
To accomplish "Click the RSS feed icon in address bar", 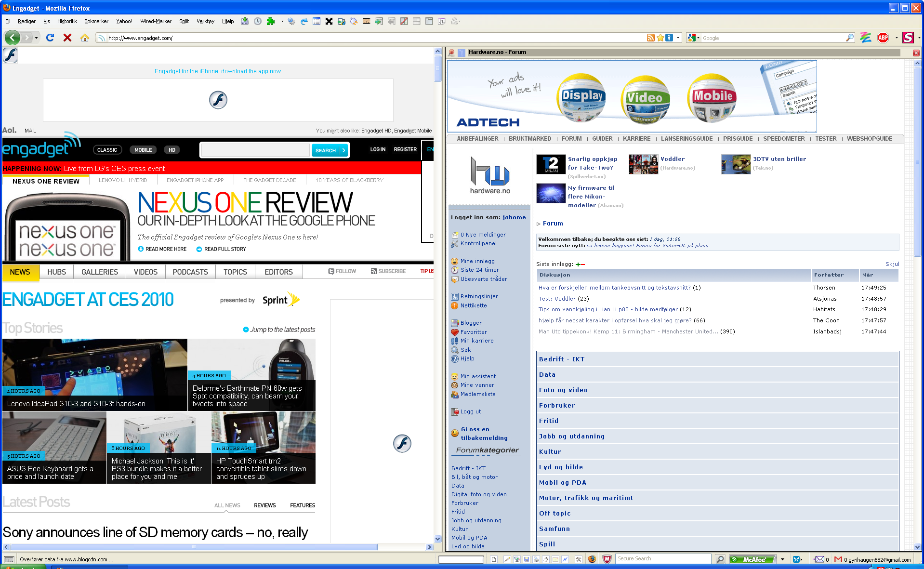I will (x=651, y=38).
